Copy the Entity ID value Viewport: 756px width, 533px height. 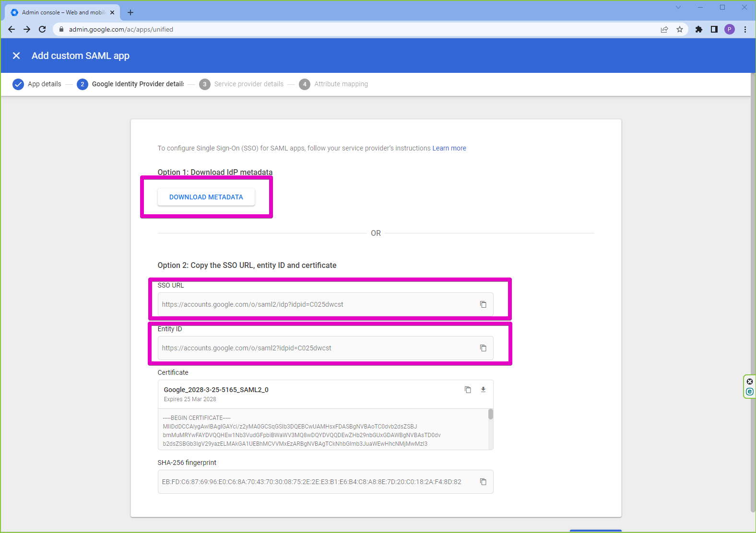click(x=483, y=348)
